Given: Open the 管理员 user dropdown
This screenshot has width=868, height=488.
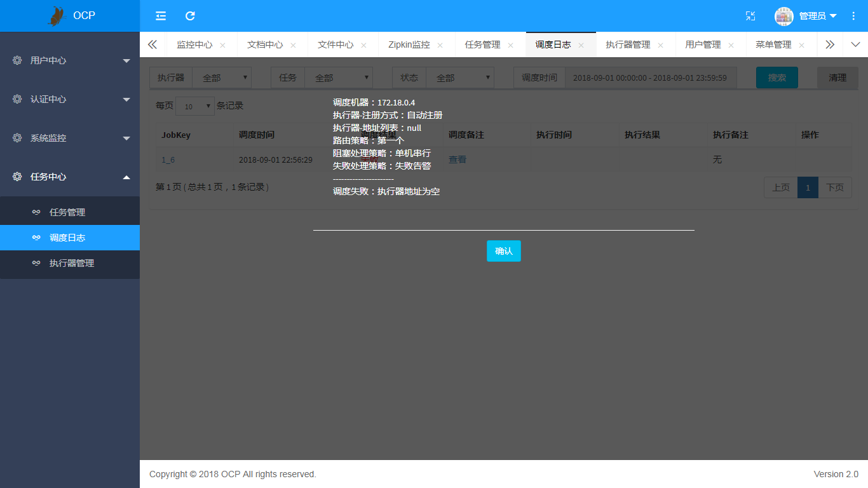Looking at the screenshot, I should (x=818, y=16).
